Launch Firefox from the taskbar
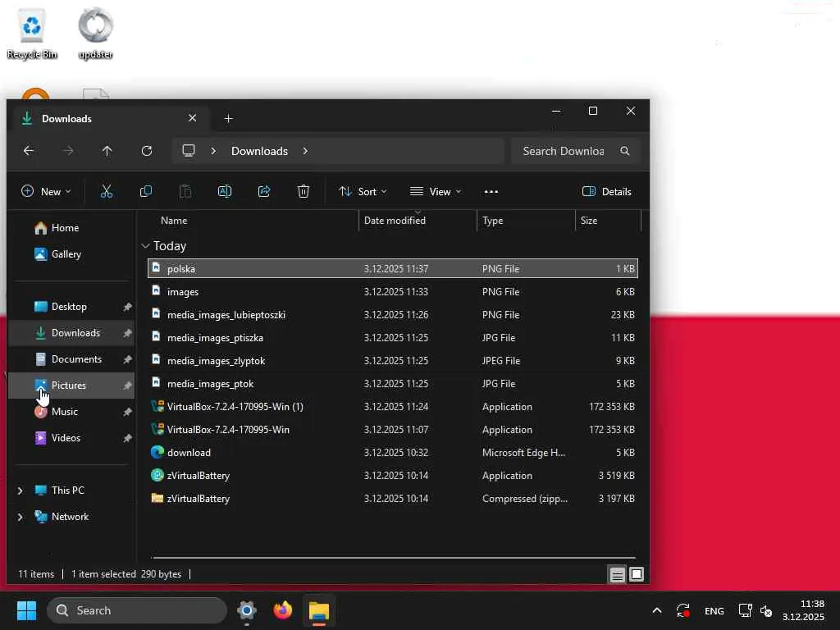Screen dimensions: 840x630 tap(283, 610)
